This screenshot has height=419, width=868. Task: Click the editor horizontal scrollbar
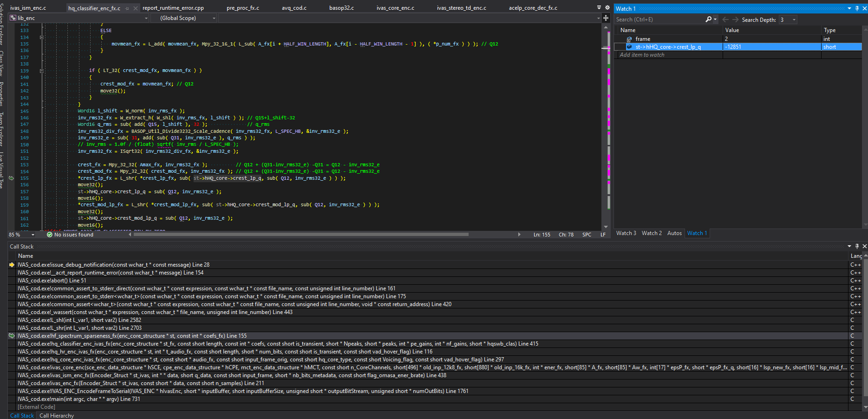click(x=301, y=235)
